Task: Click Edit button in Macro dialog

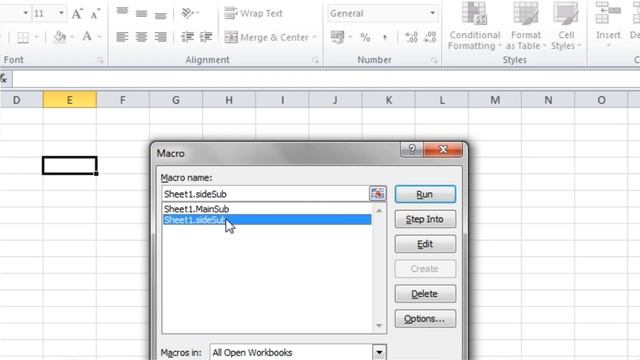Action: point(425,244)
